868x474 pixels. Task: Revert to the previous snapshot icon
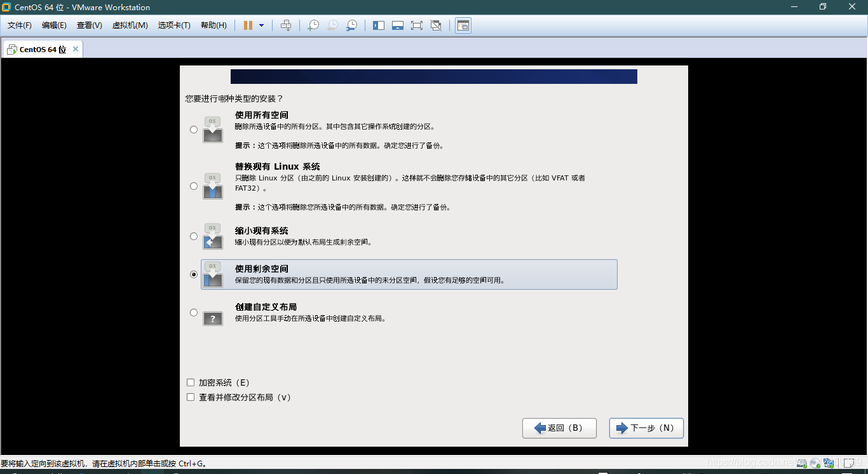pyautogui.click(x=332, y=25)
